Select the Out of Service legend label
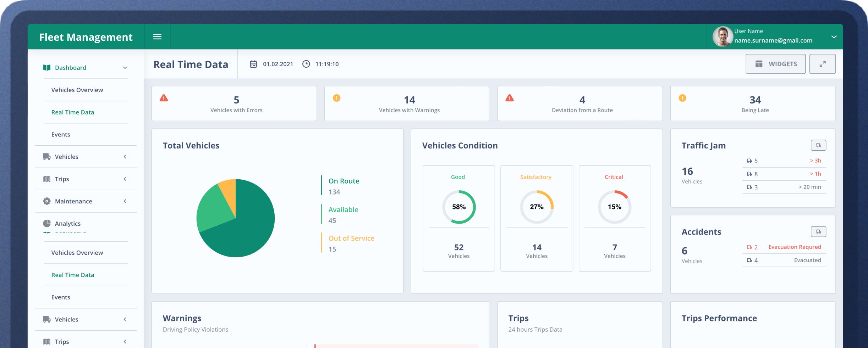Screen dimensions: 868x348 [351, 238]
